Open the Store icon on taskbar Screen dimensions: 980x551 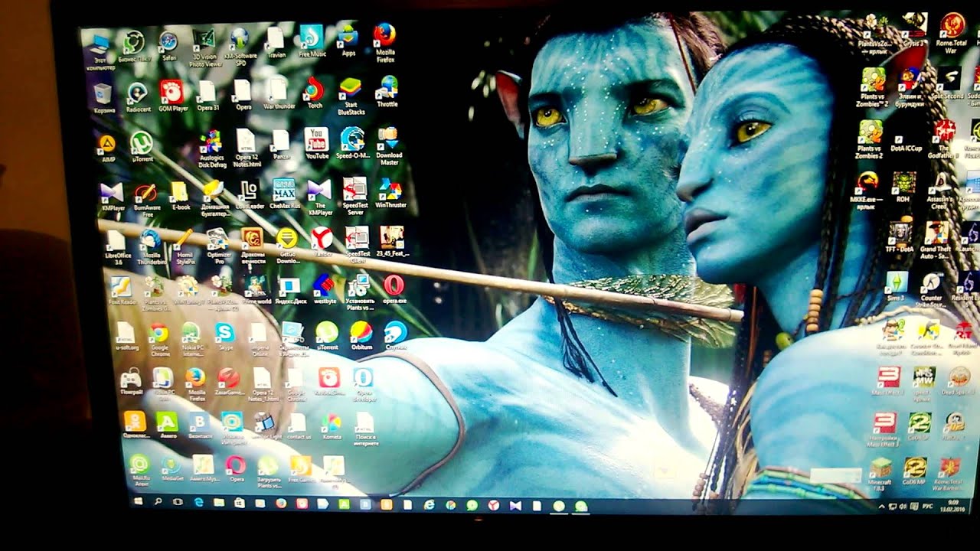tap(240, 504)
